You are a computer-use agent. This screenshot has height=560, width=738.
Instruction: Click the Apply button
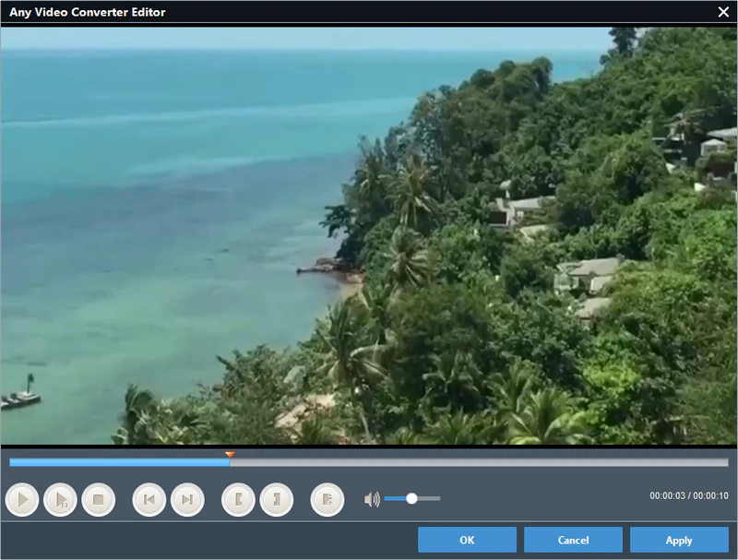pyautogui.click(x=679, y=540)
